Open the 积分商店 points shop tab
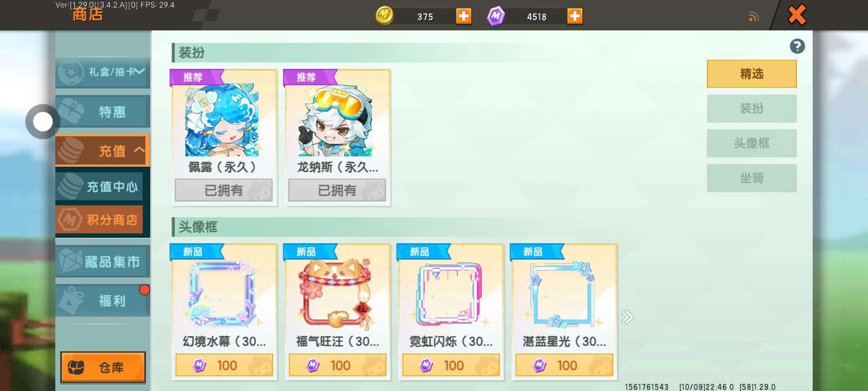This screenshot has width=868, height=391. (x=99, y=219)
